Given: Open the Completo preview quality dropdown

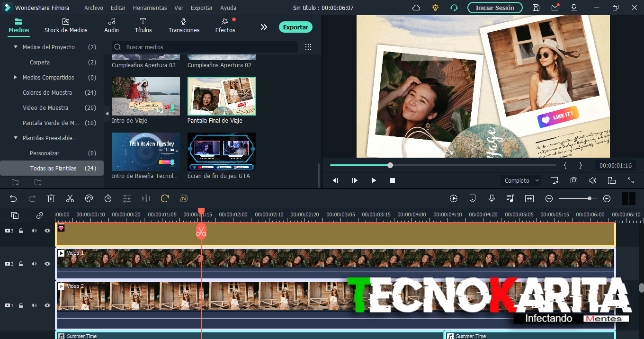Looking at the screenshot, I should pos(521,180).
